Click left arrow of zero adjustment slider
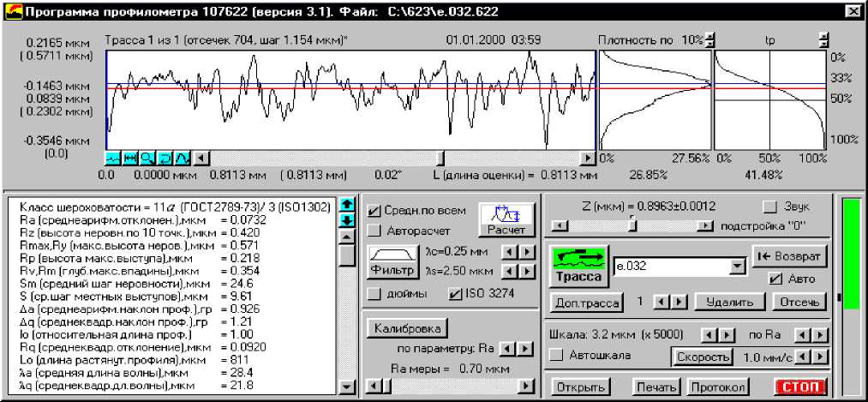Viewport: 868px width, 402px height. pyautogui.click(x=560, y=225)
